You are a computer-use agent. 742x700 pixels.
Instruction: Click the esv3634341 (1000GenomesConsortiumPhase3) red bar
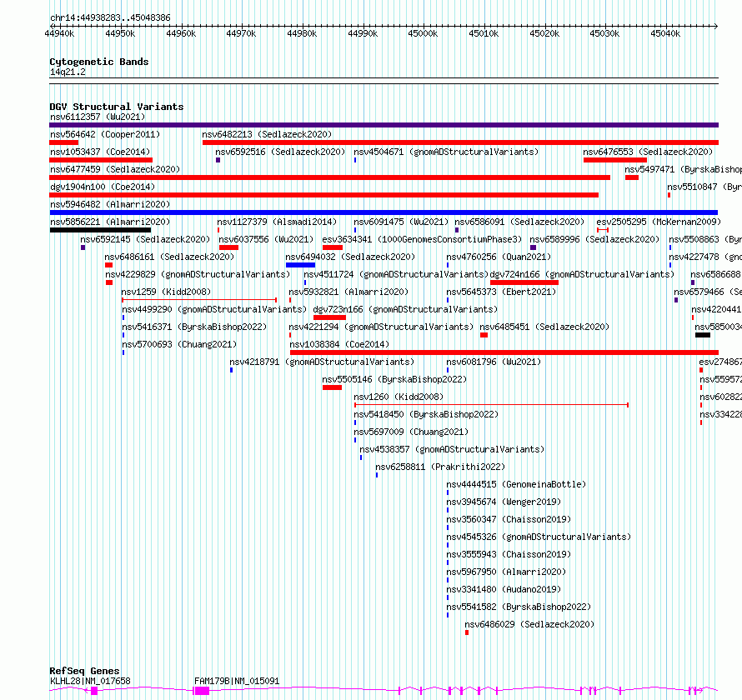pos(332,247)
